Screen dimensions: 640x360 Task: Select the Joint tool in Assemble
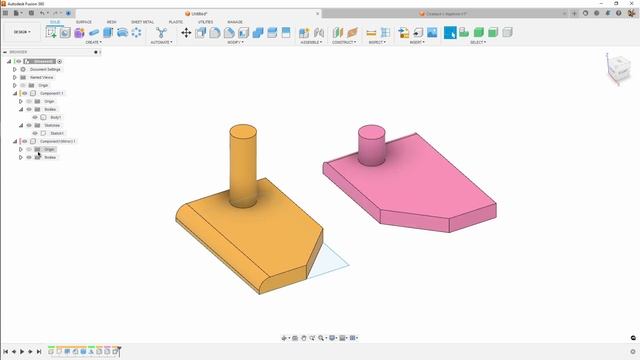[319, 33]
